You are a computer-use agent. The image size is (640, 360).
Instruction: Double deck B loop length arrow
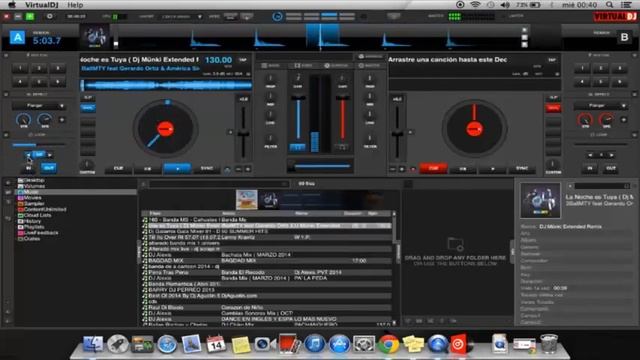pos(611,155)
